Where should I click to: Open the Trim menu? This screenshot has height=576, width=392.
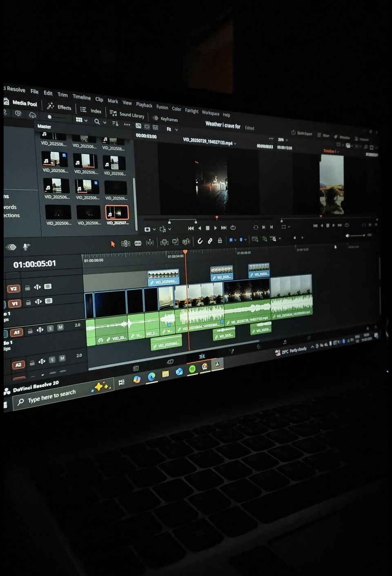pos(62,95)
